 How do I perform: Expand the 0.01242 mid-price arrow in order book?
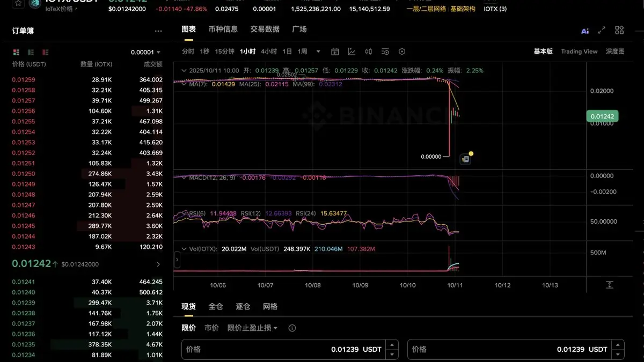(158, 264)
